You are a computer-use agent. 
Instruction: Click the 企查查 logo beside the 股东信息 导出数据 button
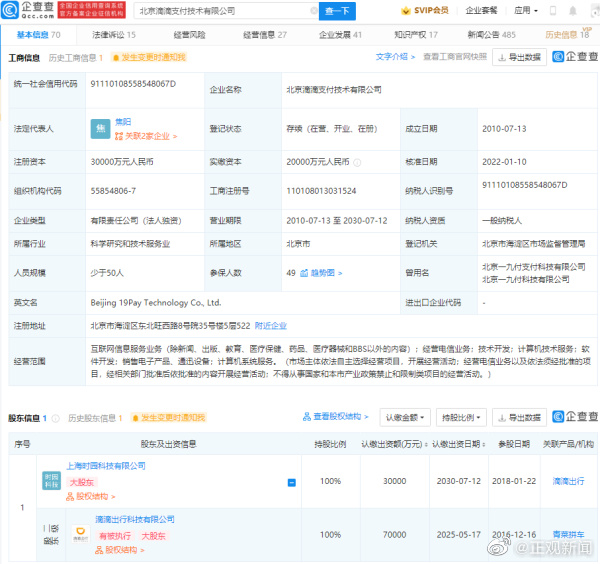(575, 416)
